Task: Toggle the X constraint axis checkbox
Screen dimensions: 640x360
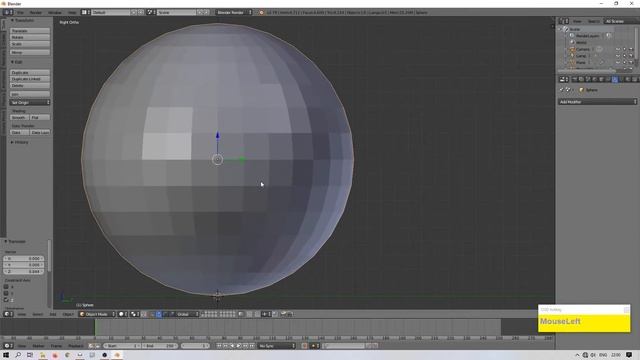Action: (x=6, y=287)
